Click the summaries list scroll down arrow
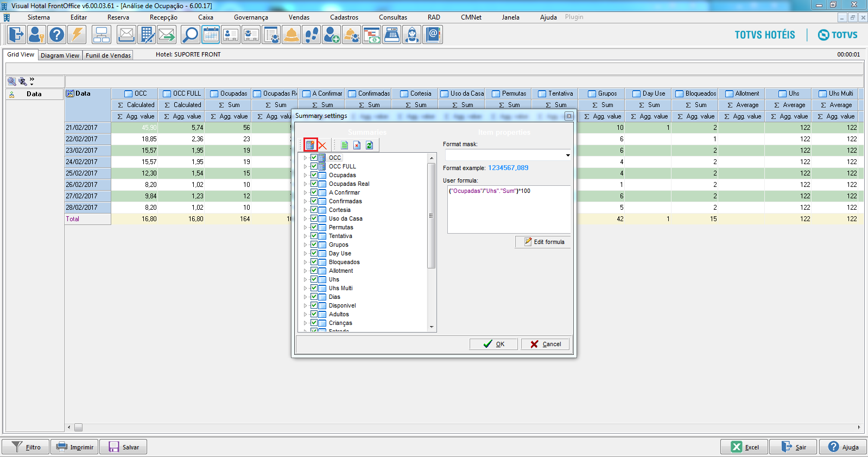 (x=432, y=327)
